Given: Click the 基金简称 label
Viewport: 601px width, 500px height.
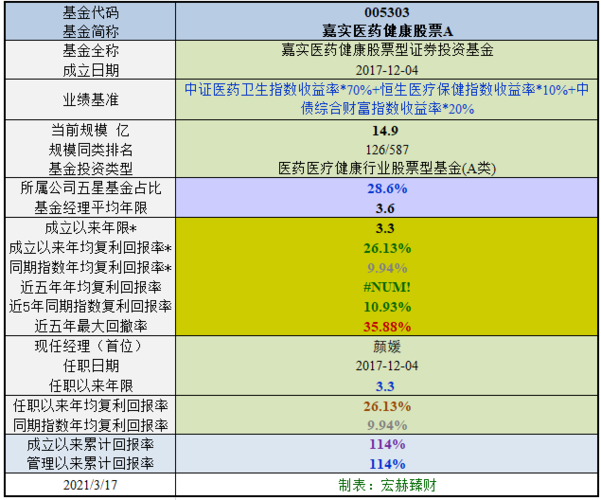Looking at the screenshot, I should [x=91, y=31].
